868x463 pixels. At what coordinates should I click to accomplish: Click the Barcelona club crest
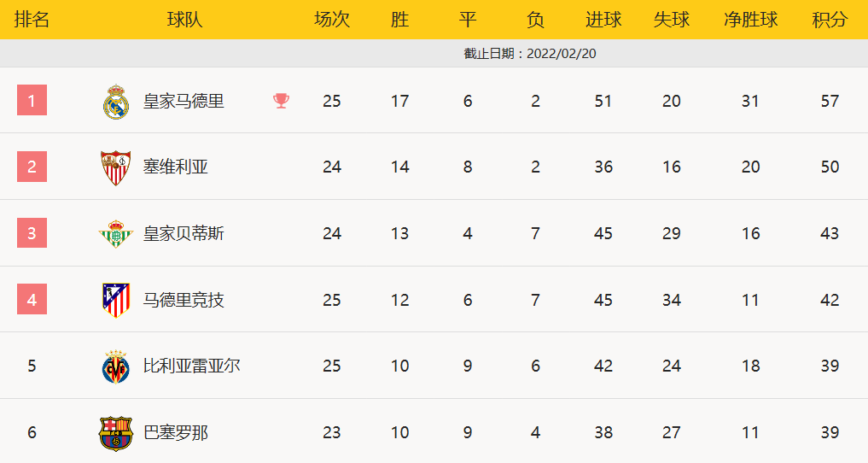115,433
